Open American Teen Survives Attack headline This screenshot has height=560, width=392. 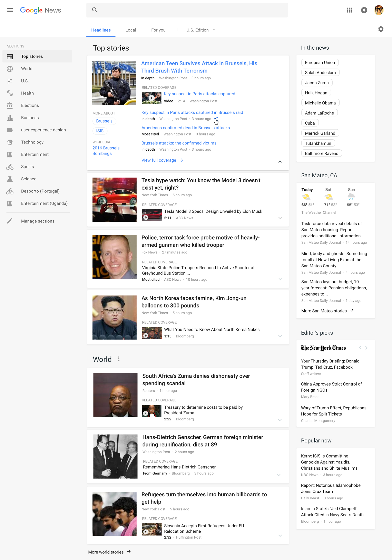click(199, 67)
